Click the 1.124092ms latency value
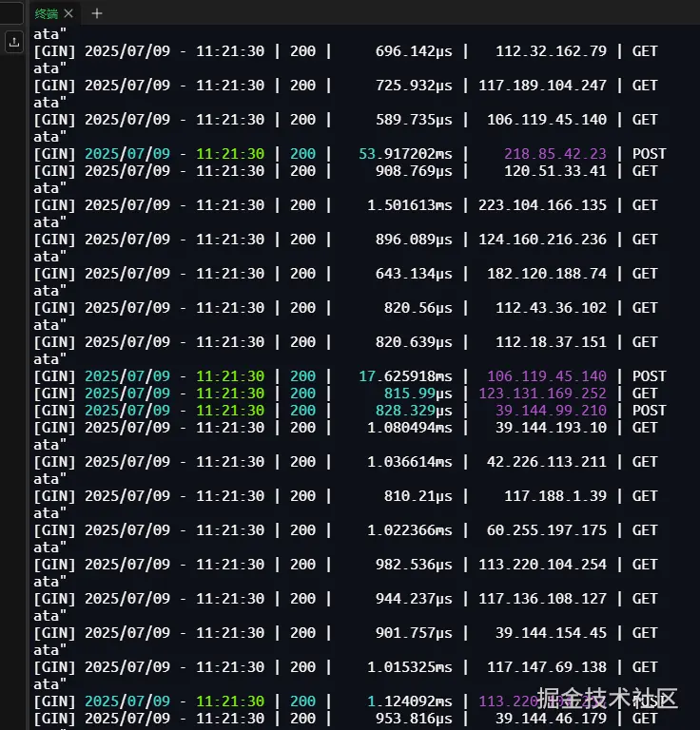 (x=410, y=701)
